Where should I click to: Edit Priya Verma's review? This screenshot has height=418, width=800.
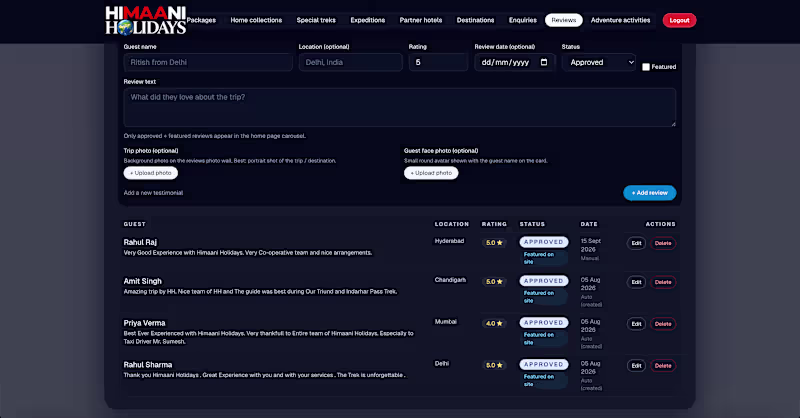[x=636, y=324]
